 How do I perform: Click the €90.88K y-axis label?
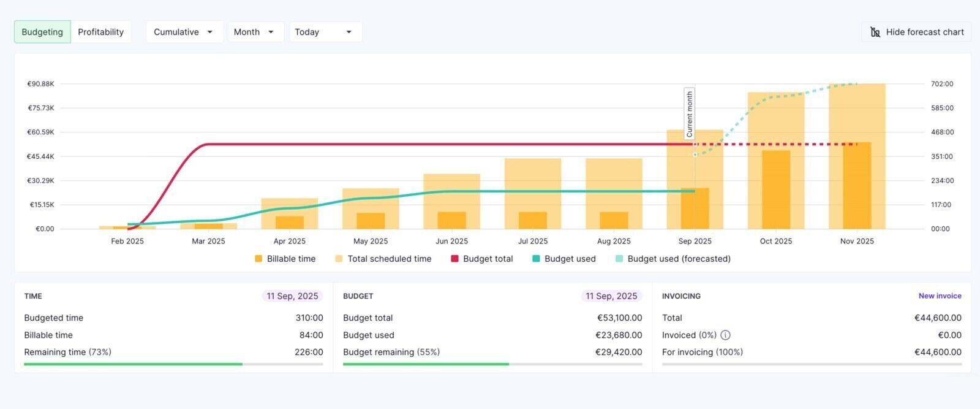[x=40, y=83]
